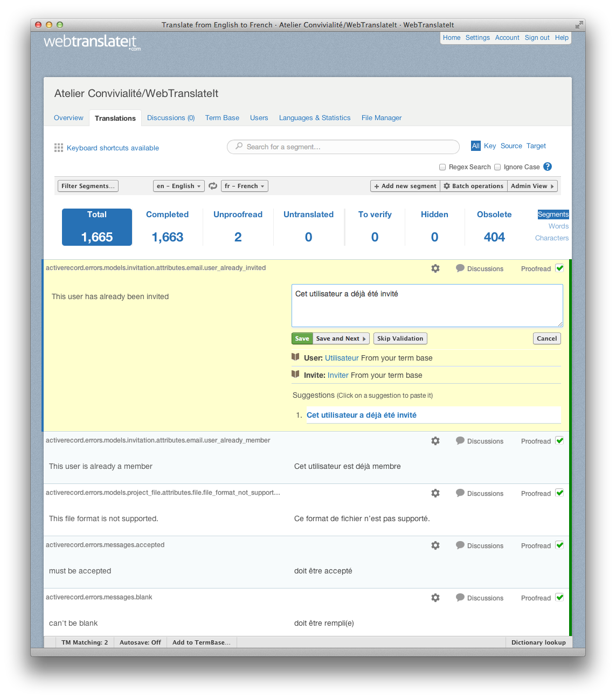Search scope: select Target
The width and height of the screenshot is (616, 699).
(536, 146)
